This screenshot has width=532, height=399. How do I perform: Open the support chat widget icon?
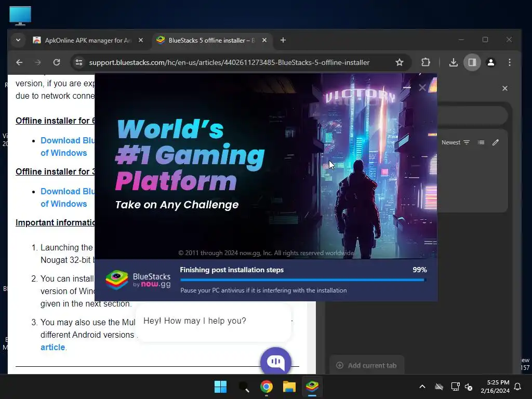(x=275, y=362)
